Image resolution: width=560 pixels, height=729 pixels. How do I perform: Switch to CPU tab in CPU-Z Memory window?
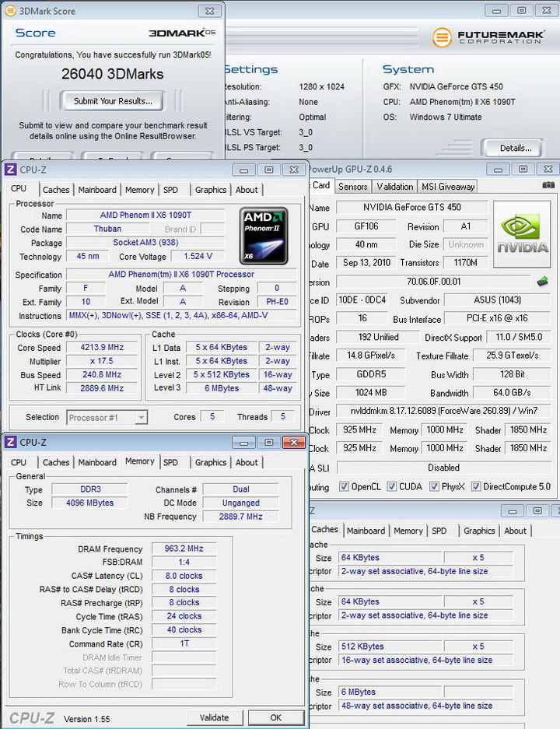tap(19, 462)
